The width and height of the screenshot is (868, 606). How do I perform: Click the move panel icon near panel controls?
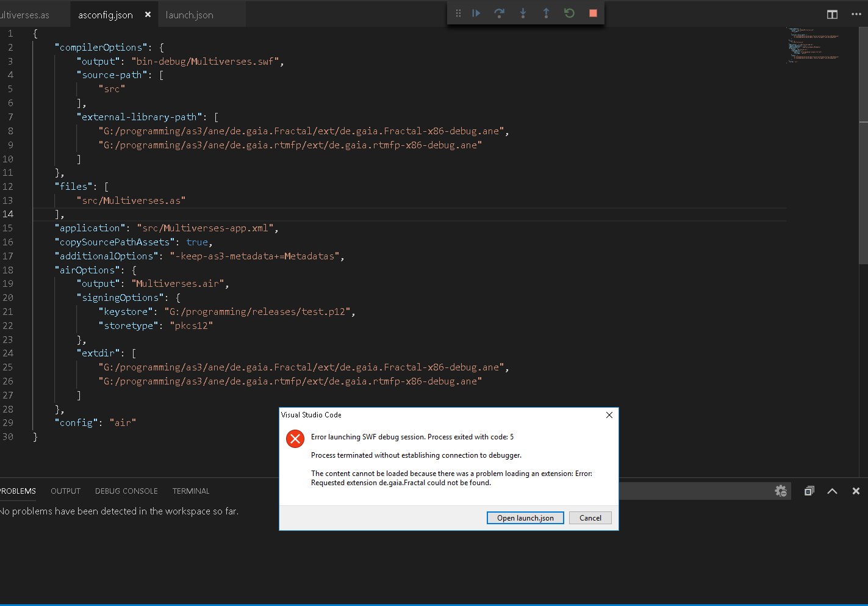click(809, 491)
